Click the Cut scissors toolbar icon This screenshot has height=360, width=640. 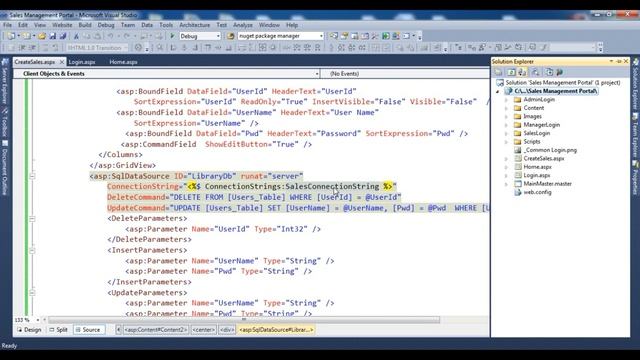click(x=76, y=36)
